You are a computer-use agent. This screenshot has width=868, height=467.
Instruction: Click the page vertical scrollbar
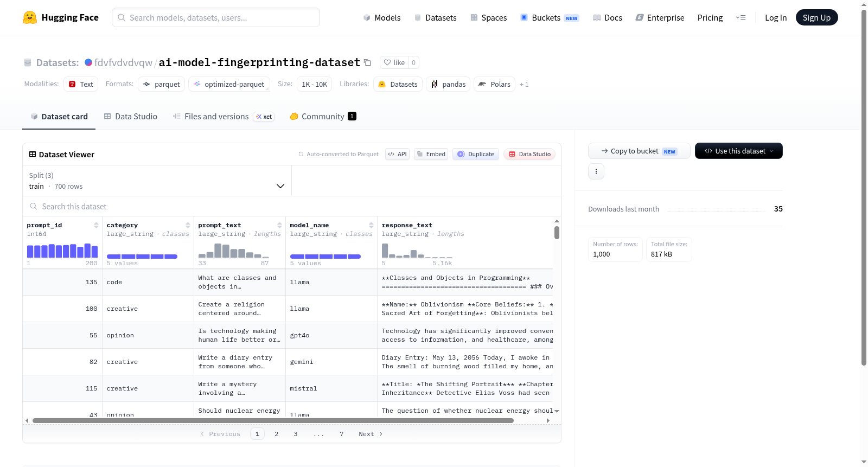[x=864, y=187]
